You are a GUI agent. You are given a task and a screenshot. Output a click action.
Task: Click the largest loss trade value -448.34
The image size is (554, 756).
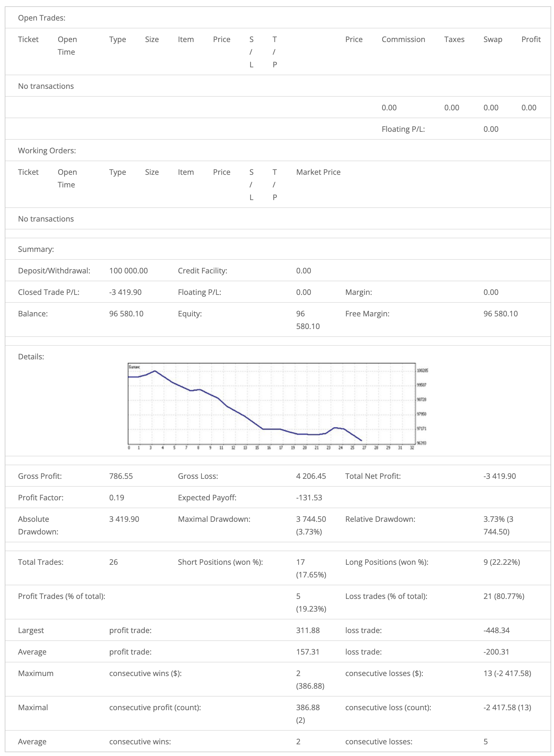click(x=496, y=630)
